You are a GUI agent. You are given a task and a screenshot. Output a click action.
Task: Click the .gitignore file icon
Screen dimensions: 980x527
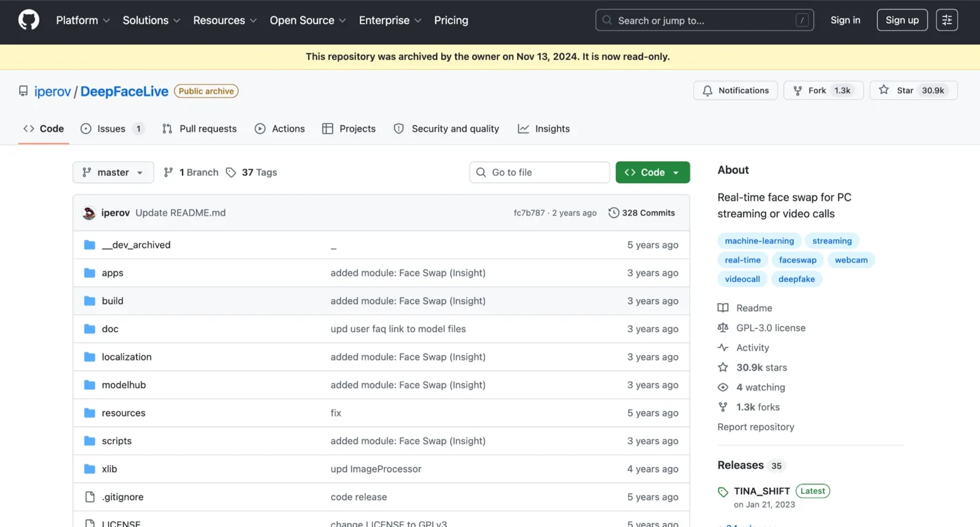pyautogui.click(x=89, y=497)
